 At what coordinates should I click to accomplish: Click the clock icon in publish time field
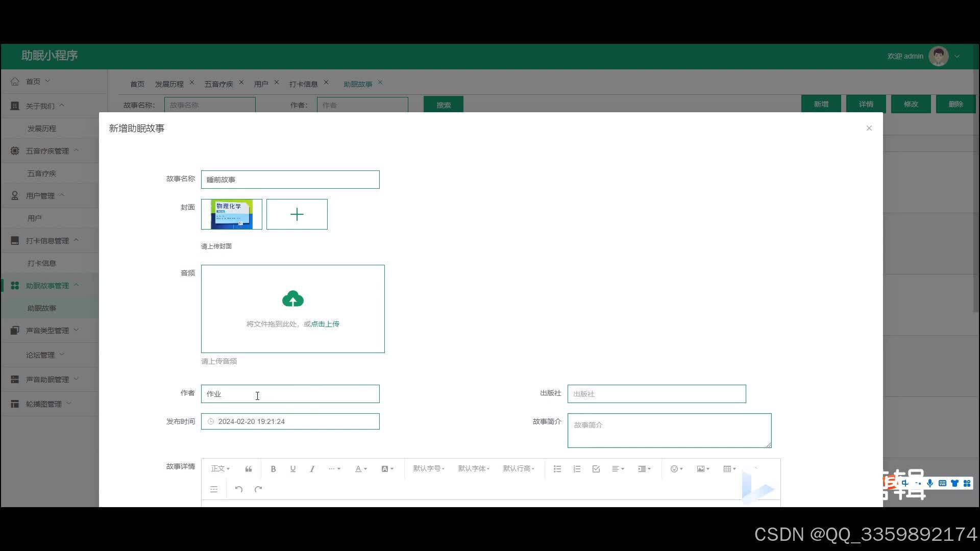point(211,421)
